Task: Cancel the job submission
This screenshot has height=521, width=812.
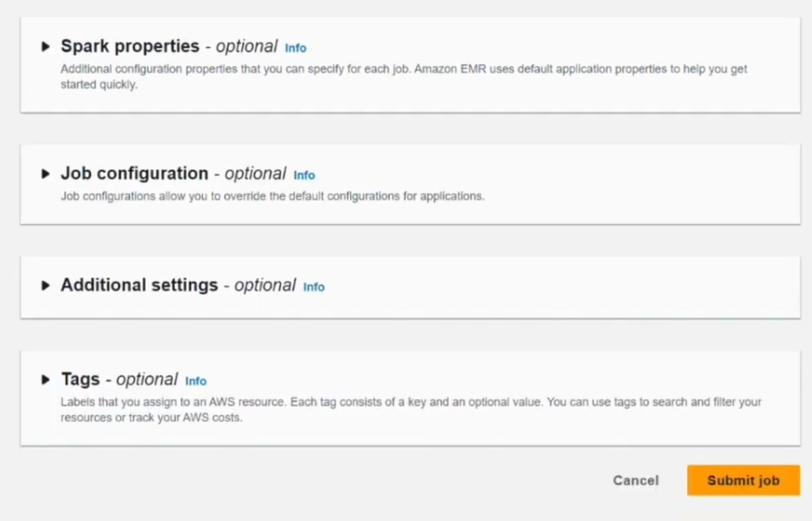Action: (636, 480)
